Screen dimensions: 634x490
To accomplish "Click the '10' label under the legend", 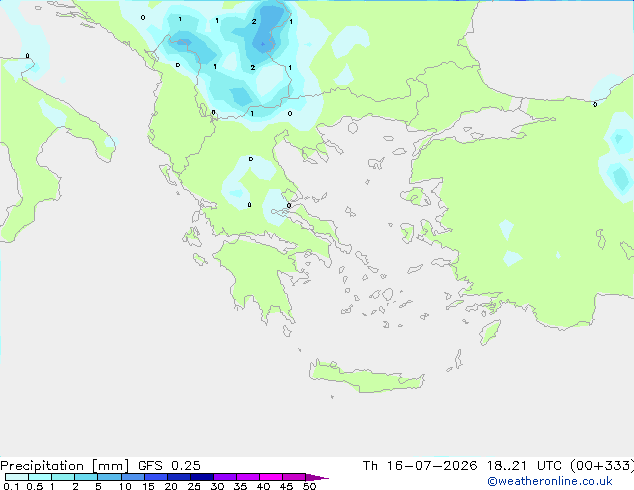I will point(125,486).
